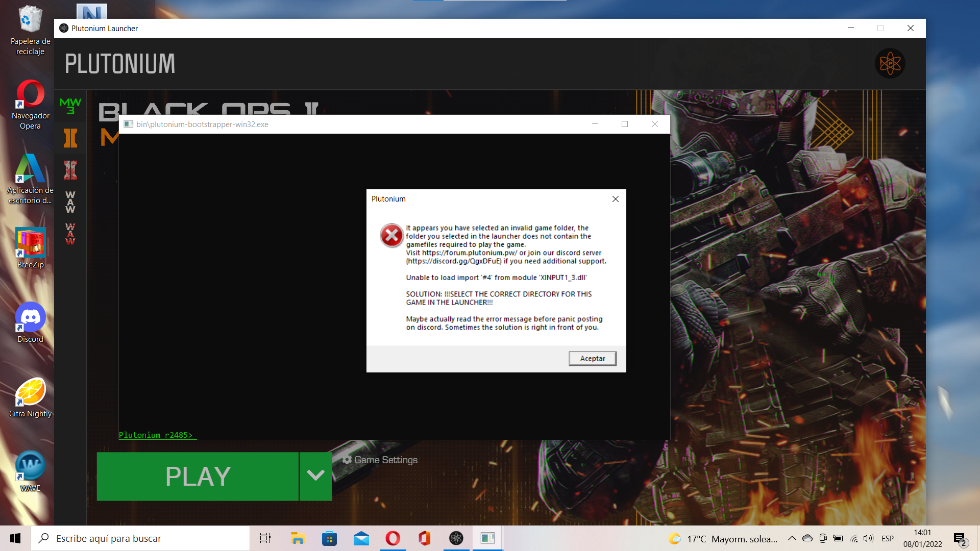The height and width of the screenshot is (551, 980).
Task: Click the PLUTONIUM header logo text
Action: click(120, 64)
